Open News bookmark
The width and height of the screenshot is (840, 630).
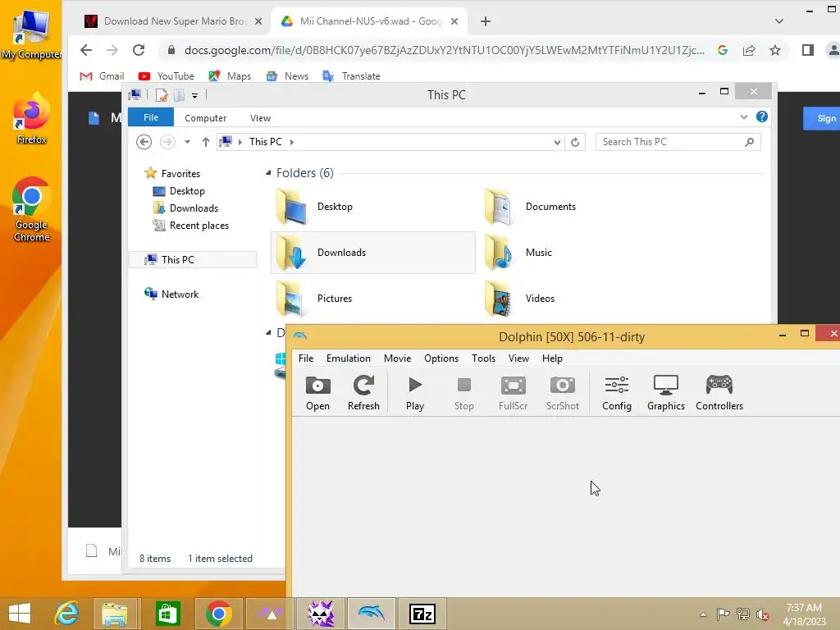(x=287, y=76)
